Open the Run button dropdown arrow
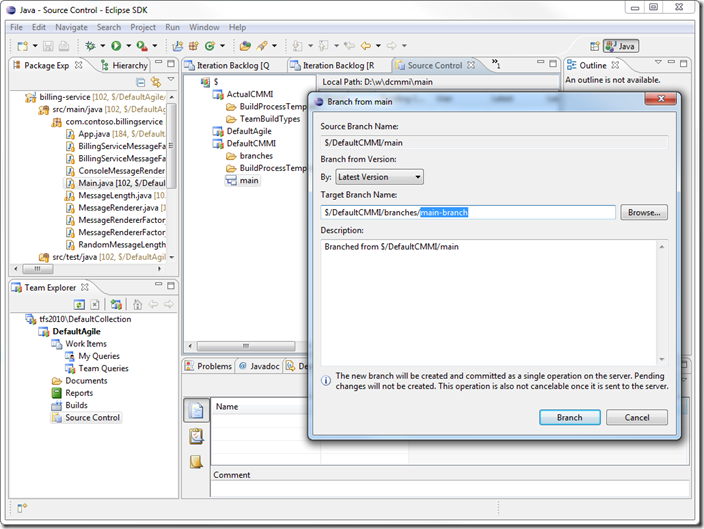The image size is (704, 529). point(128,46)
